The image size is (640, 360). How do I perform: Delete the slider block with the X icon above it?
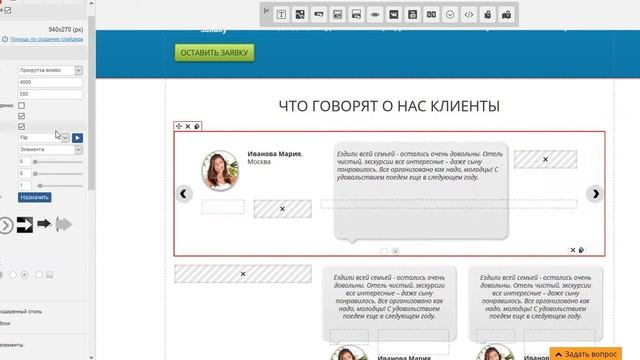pos(188,127)
